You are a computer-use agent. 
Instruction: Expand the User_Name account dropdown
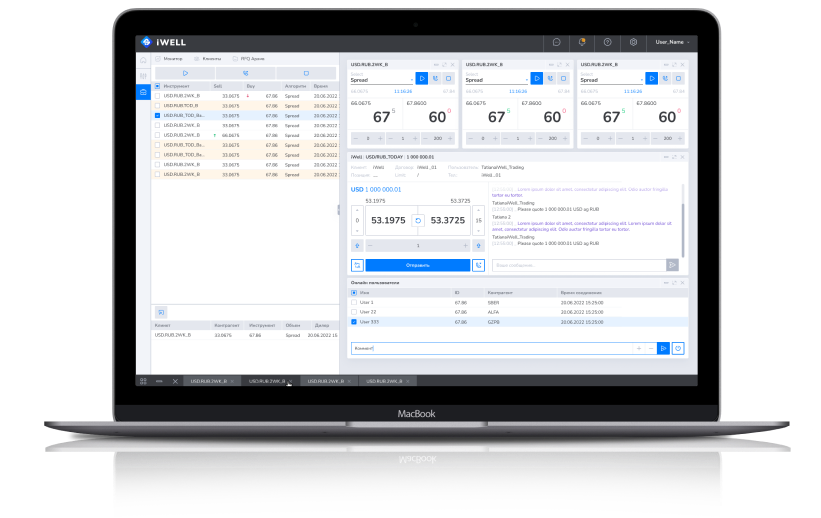pos(672,42)
